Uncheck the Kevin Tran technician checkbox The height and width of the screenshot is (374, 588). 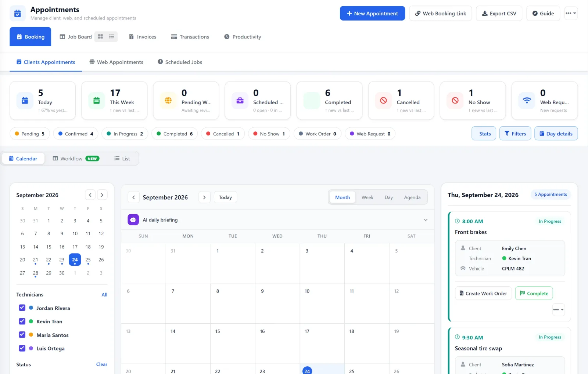22,321
